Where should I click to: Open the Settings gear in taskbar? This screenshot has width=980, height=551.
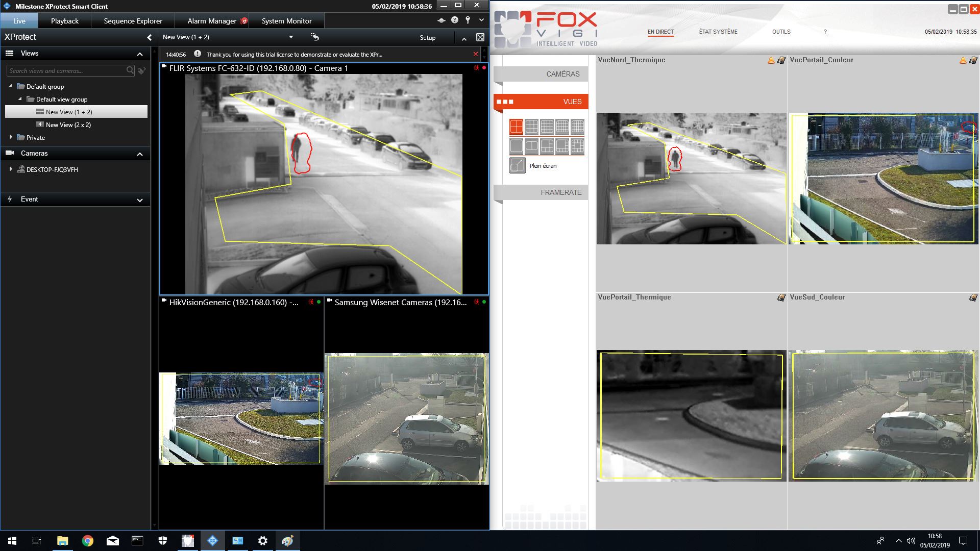pyautogui.click(x=263, y=541)
